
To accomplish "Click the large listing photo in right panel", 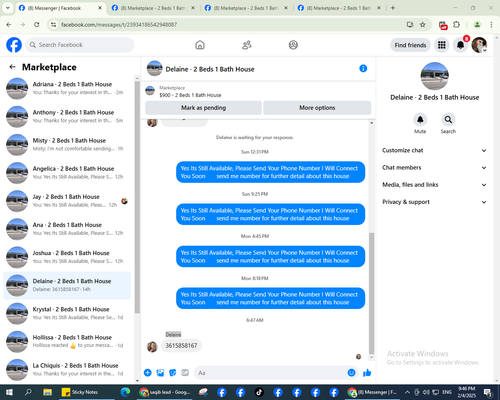I will click(x=435, y=76).
